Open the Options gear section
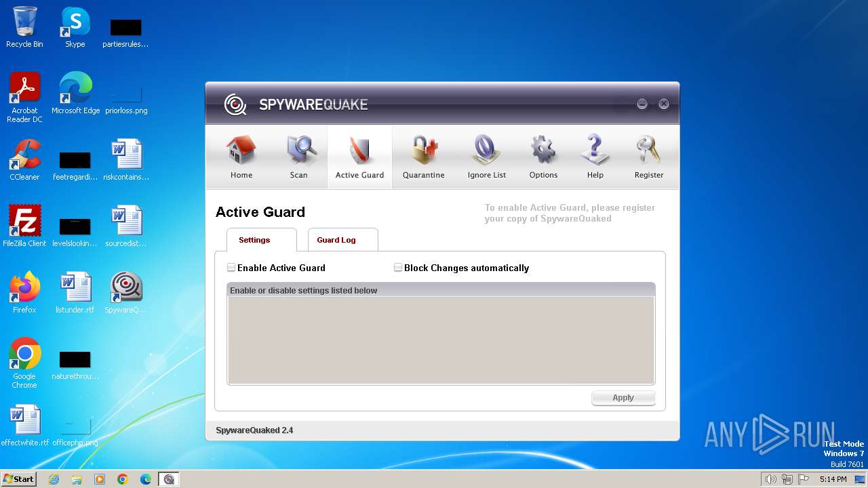This screenshot has width=868, height=488. (x=543, y=157)
